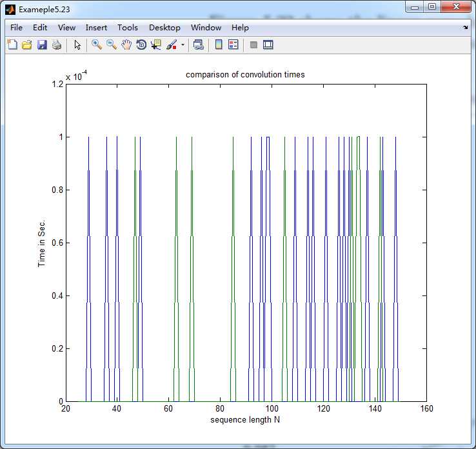Open the Insert menu

[96, 28]
